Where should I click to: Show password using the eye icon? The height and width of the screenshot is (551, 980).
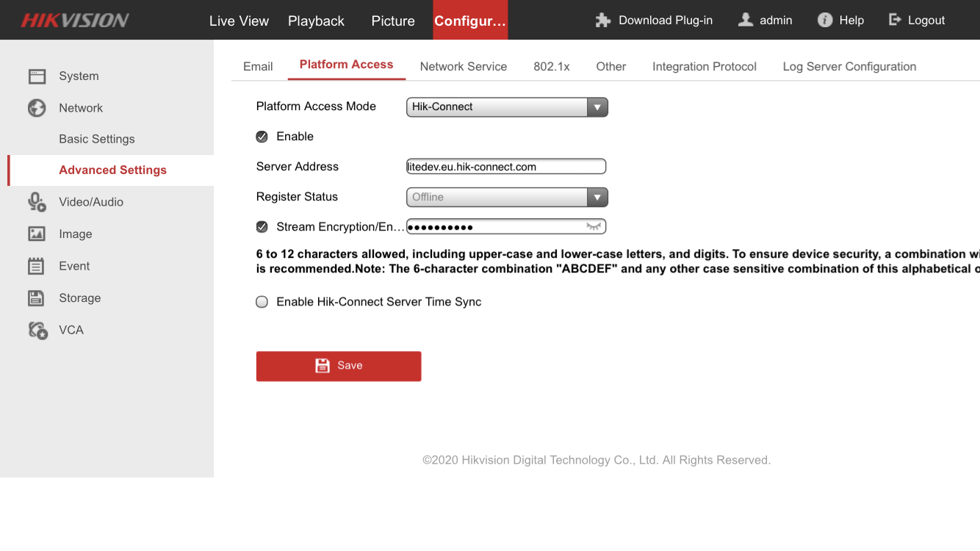tap(594, 227)
